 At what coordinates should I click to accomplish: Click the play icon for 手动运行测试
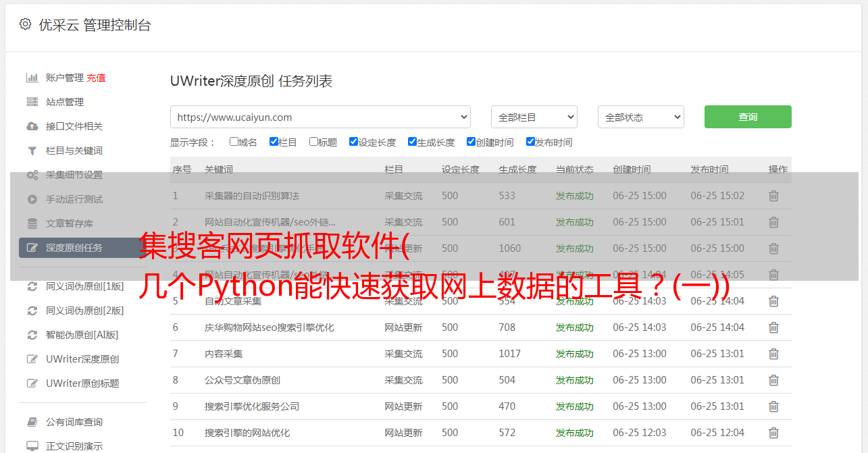(32, 199)
